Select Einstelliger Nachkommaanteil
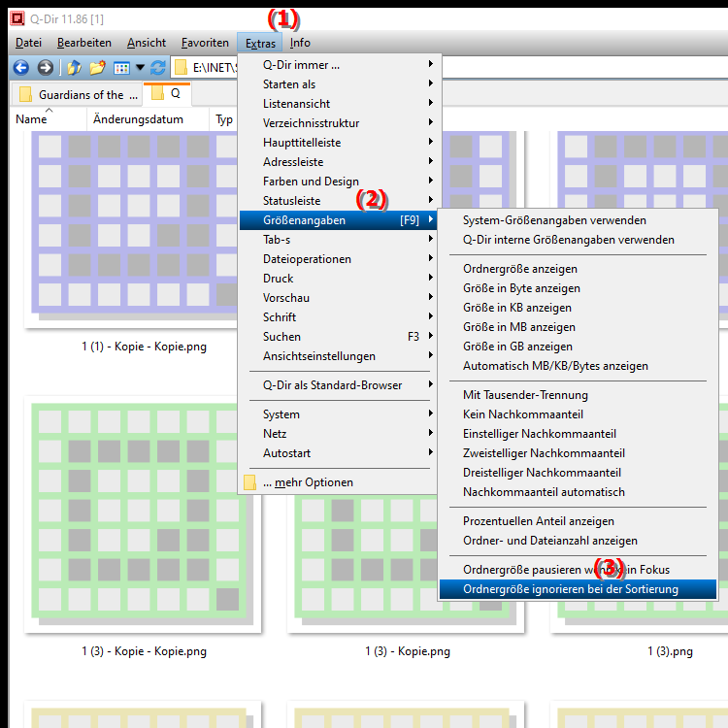This screenshot has width=728, height=728. click(579, 434)
